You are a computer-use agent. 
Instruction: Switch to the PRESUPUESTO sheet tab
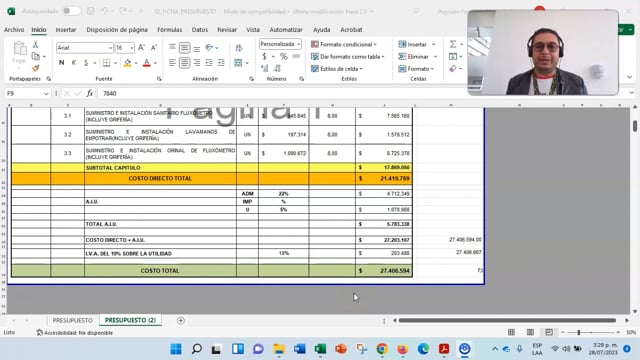click(x=73, y=320)
